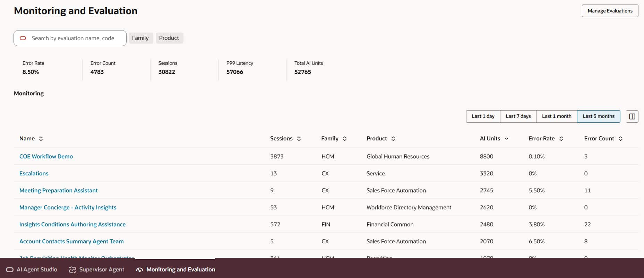This screenshot has width=644, height=278.
Task: Open the Escalations link
Action: (x=34, y=174)
